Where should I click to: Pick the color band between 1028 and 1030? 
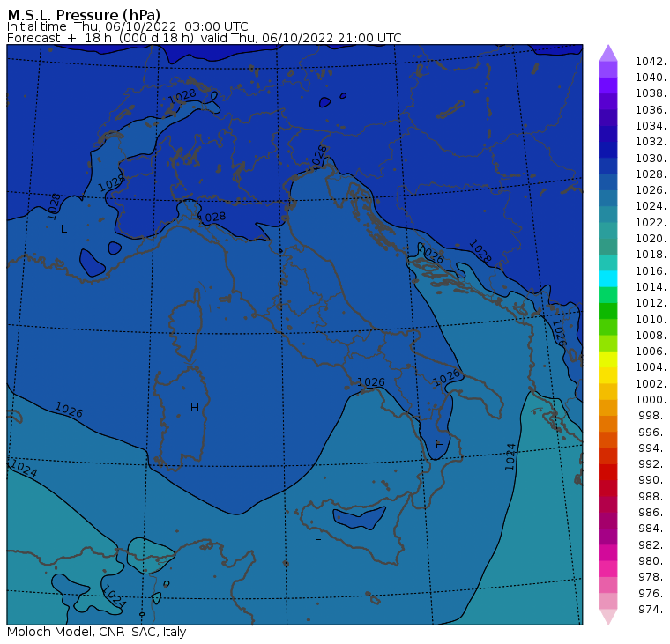click(608, 166)
